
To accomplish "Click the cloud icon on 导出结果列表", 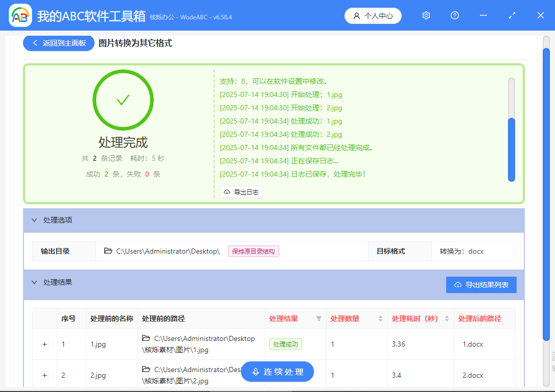I will click(458, 285).
